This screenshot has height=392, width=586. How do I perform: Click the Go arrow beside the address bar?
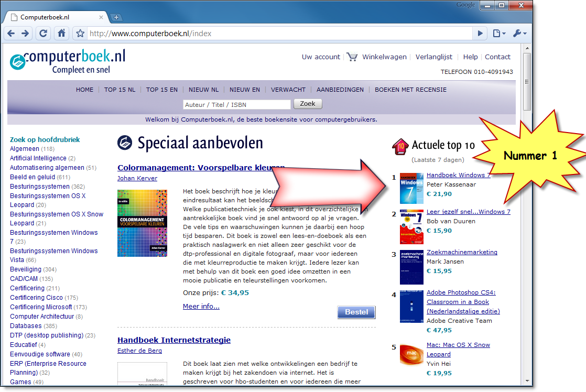pyautogui.click(x=480, y=33)
